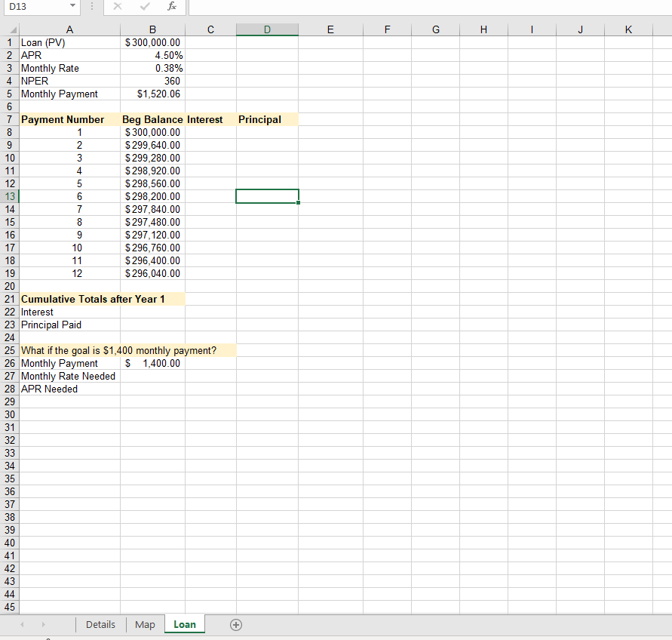
Task: Click the next sheet scroll arrow
Action: click(x=43, y=625)
